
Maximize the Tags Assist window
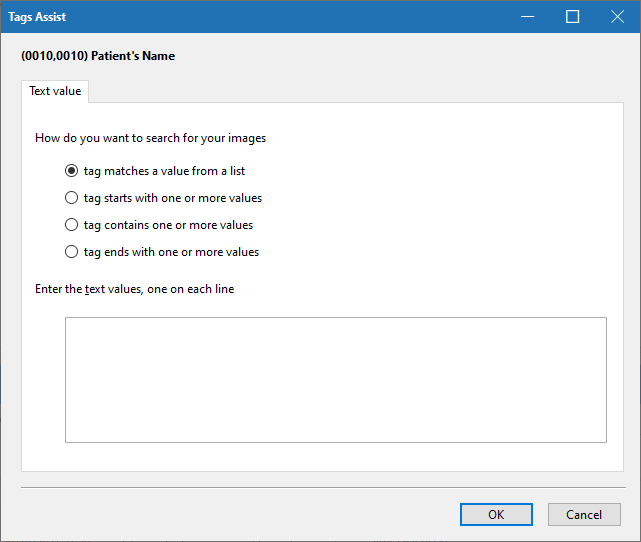point(572,17)
